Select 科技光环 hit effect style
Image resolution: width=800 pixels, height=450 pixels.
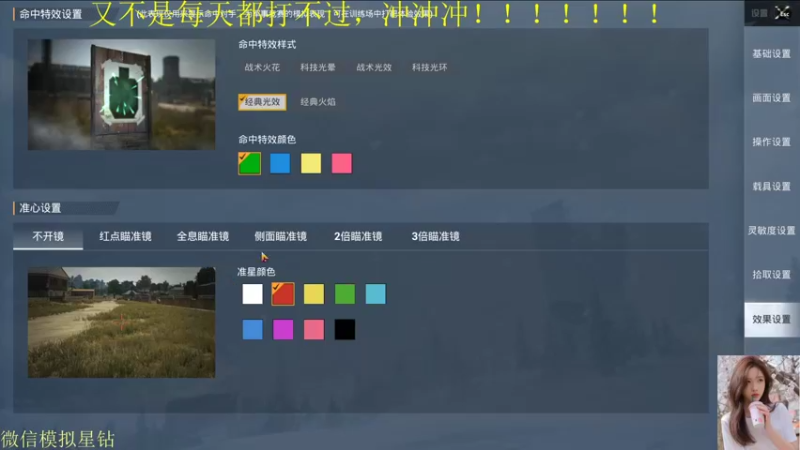pyautogui.click(x=430, y=67)
